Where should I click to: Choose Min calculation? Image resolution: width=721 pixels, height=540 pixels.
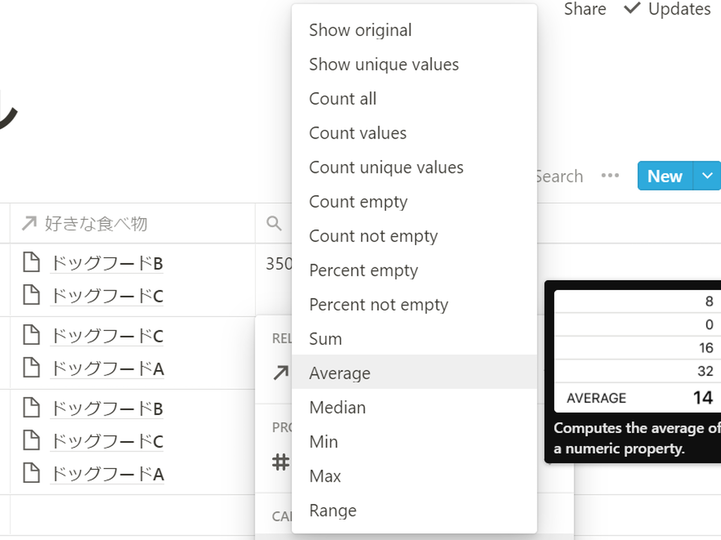[414, 442]
